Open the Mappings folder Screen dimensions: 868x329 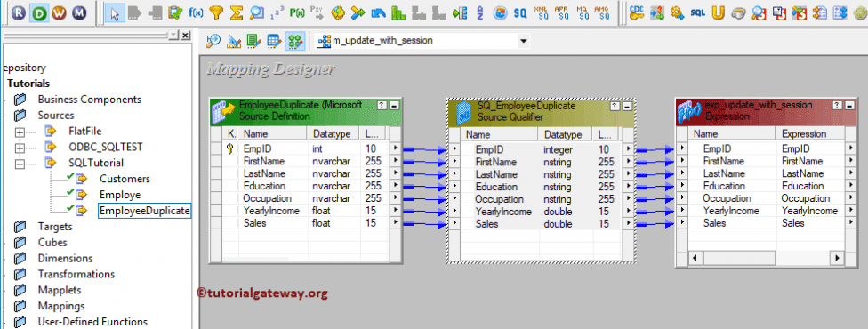pos(60,306)
